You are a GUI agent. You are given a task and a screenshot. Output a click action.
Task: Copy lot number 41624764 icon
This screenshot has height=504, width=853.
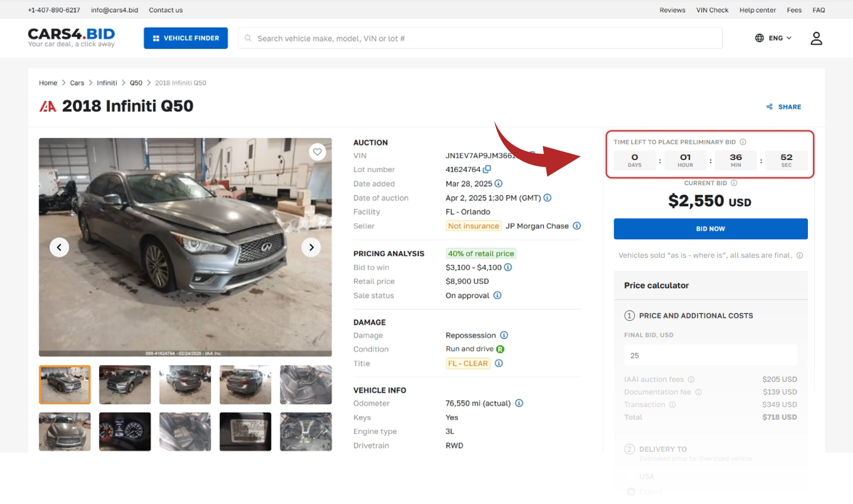click(x=487, y=169)
